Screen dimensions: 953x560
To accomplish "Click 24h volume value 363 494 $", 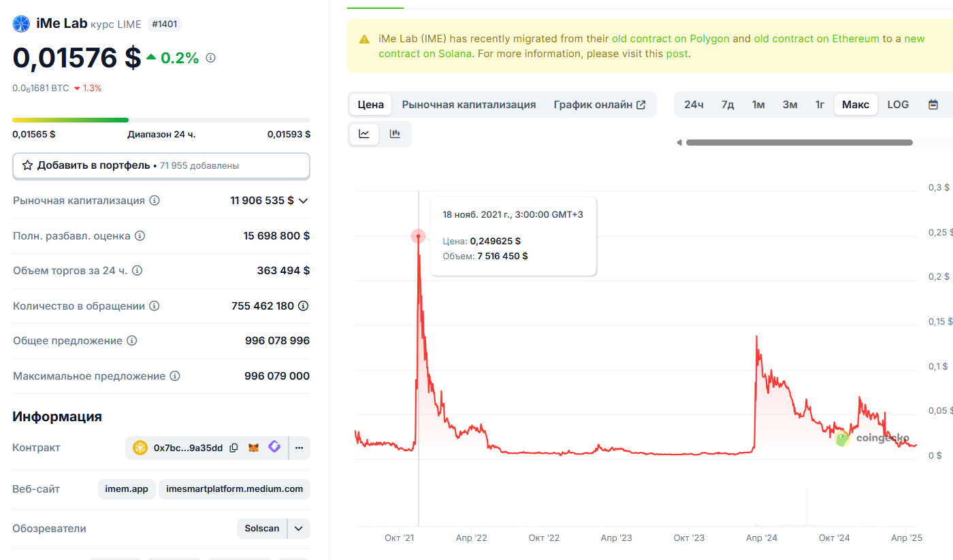I will tap(283, 271).
